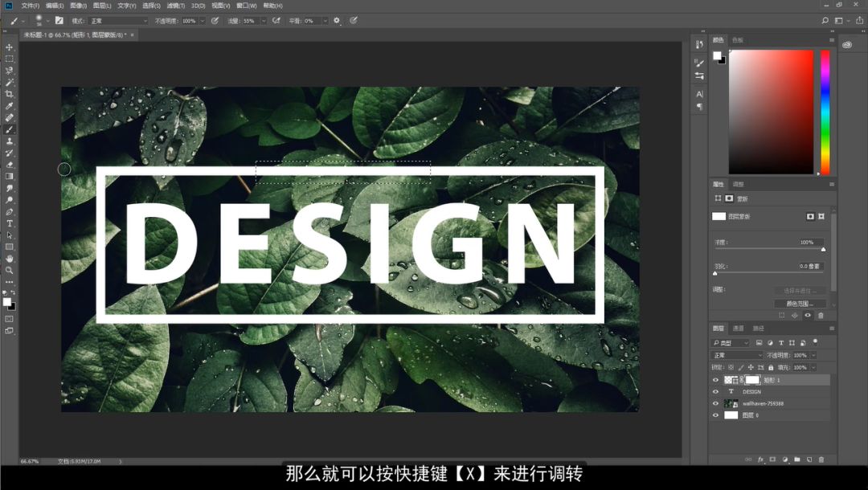Select the Clone Stamp tool

click(x=10, y=141)
